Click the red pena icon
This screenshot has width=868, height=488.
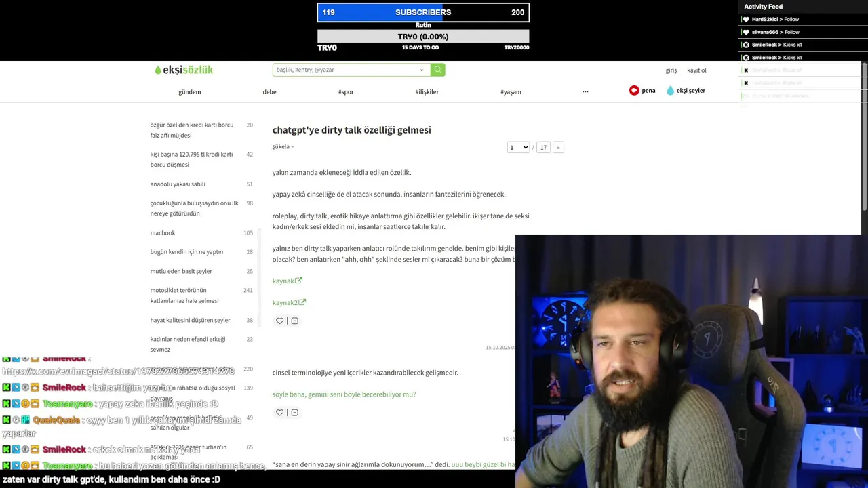pos(634,90)
